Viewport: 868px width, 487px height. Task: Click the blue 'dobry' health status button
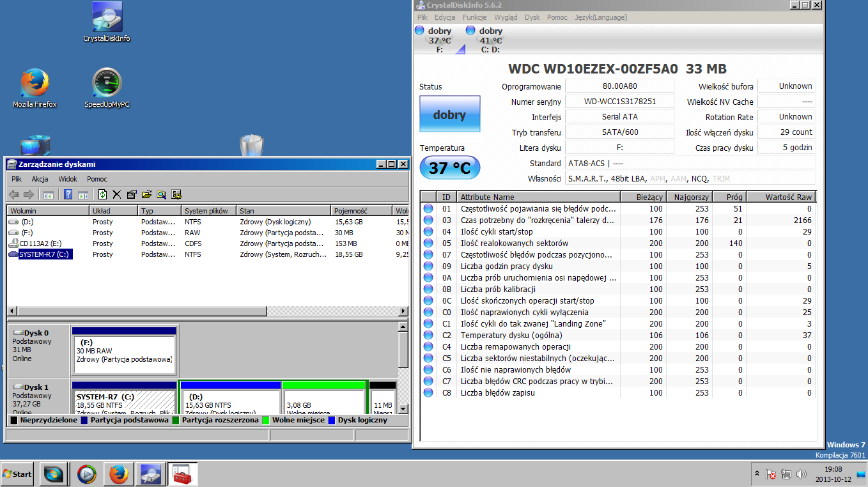pyautogui.click(x=449, y=115)
